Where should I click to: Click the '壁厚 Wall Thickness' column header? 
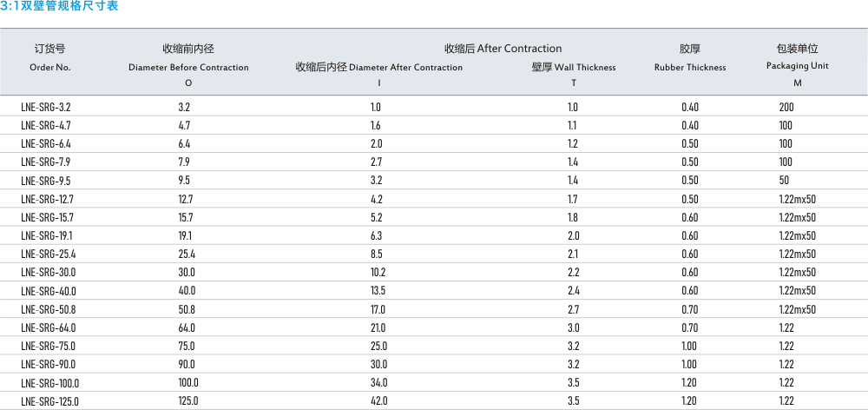tap(574, 67)
